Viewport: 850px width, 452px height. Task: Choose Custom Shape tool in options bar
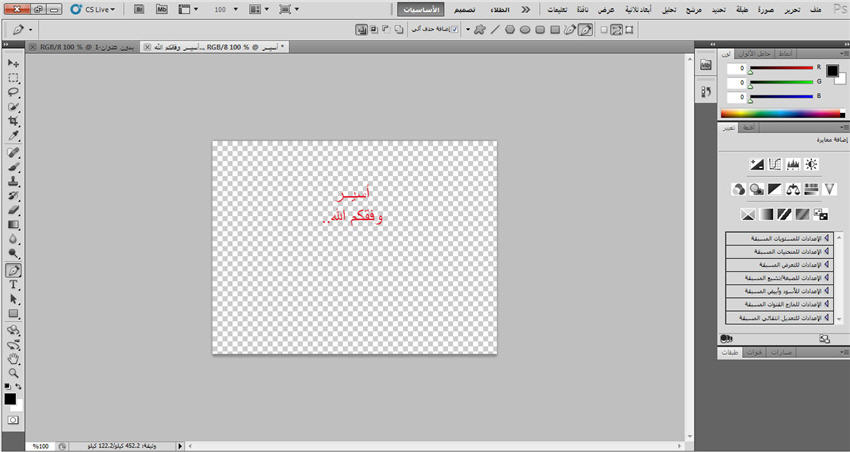coord(480,30)
